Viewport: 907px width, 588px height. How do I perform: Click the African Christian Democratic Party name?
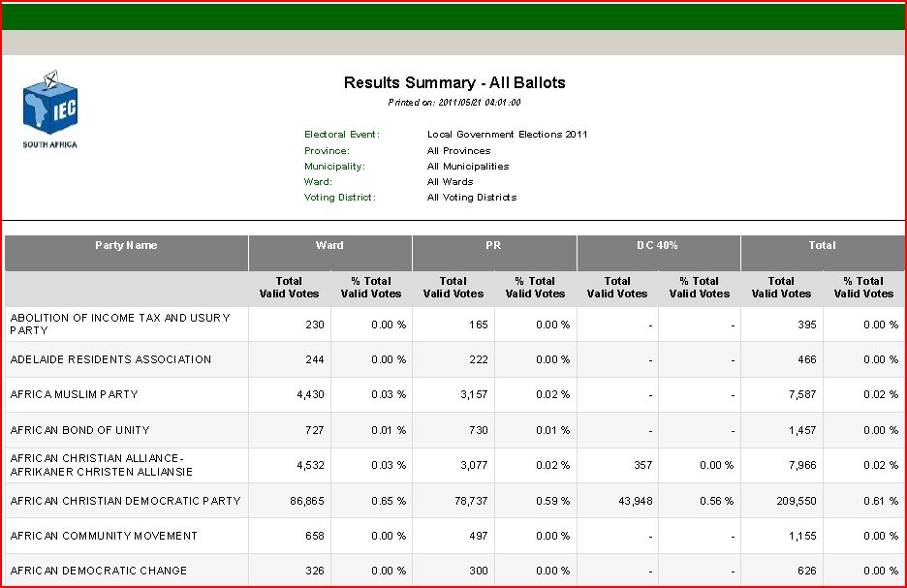pos(125,501)
